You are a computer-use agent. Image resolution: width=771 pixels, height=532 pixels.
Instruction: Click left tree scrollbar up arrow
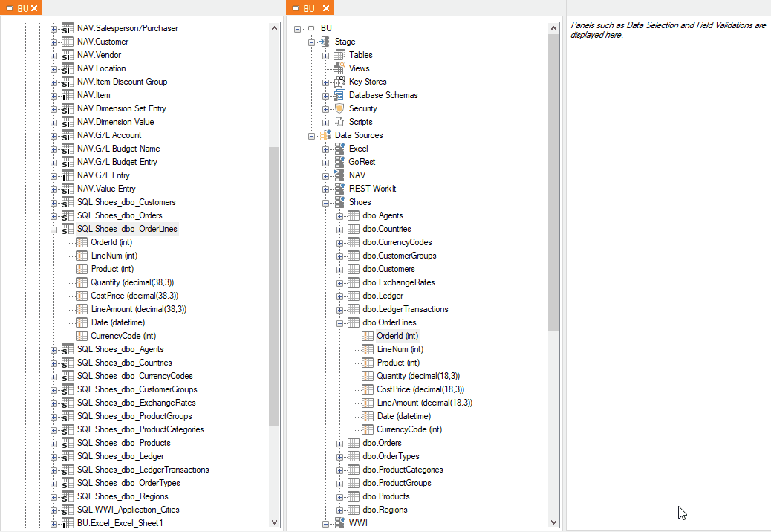[x=274, y=28]
